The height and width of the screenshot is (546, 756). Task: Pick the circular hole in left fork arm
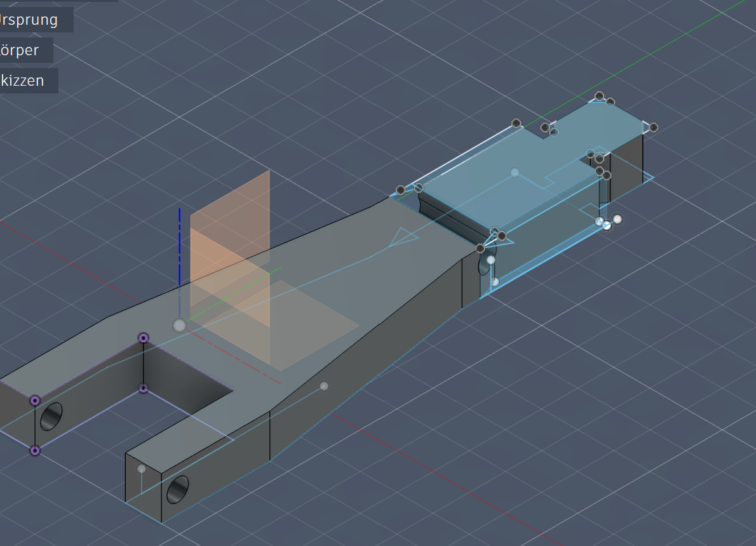[x=51, y=416]
